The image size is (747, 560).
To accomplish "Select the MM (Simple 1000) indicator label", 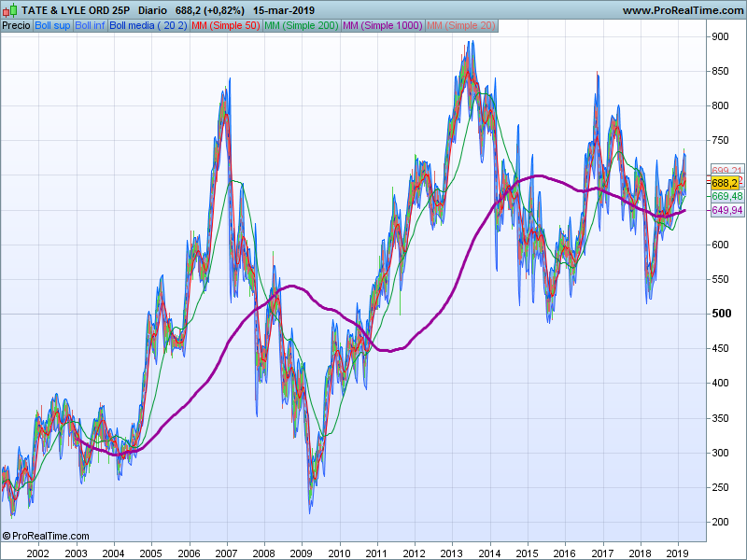I will tap(383, 26).
